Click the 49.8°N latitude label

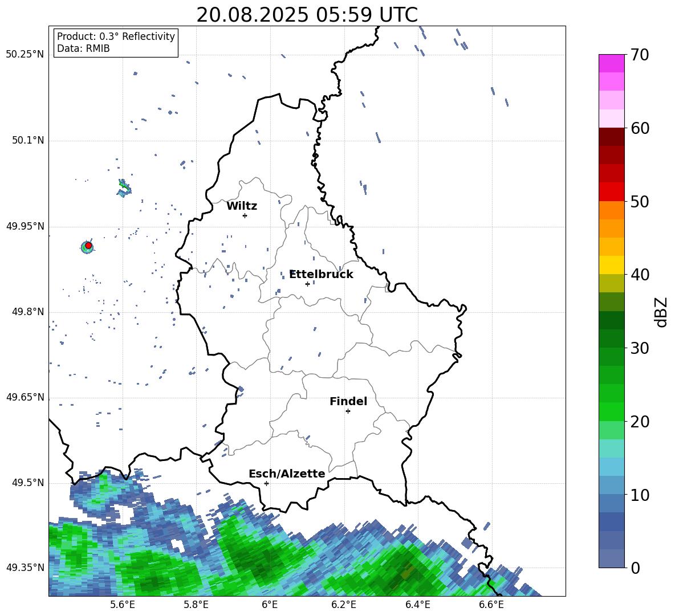pos(28,312)
